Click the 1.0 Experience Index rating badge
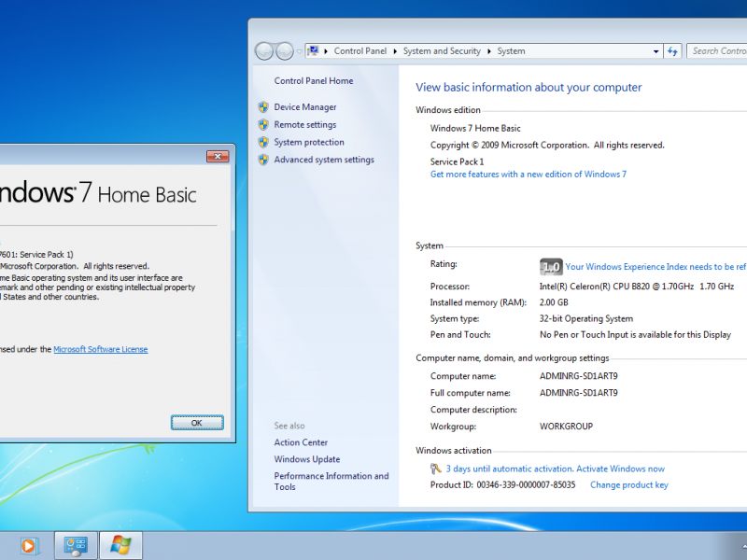 click(551, 267)
